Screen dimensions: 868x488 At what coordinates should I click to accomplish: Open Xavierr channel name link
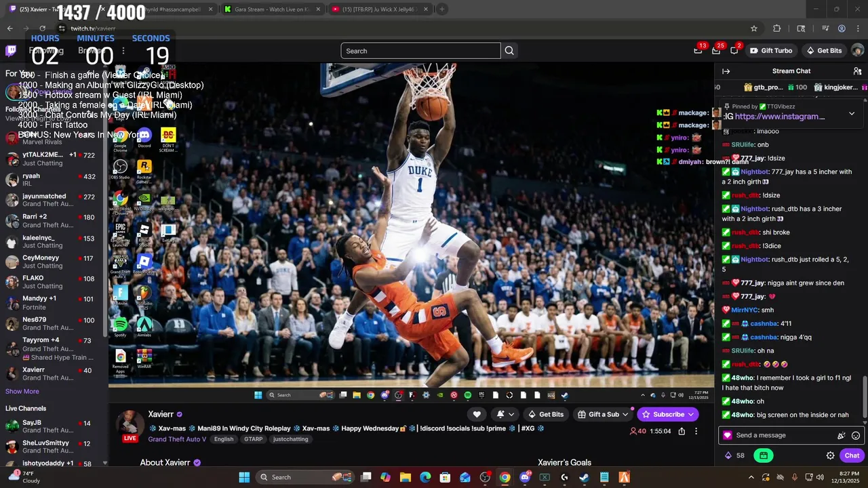tap(161, 414)
